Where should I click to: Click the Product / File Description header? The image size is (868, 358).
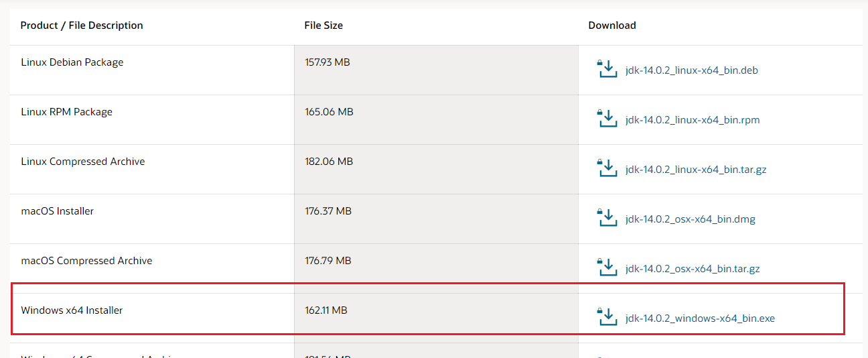point(82,25)
